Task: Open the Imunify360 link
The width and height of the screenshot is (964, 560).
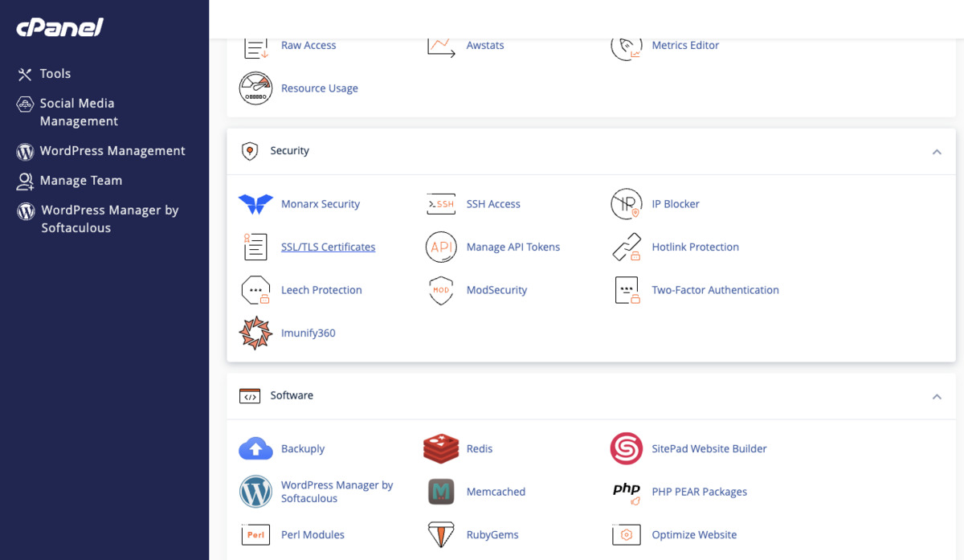Action: click(x=308, y=333)
